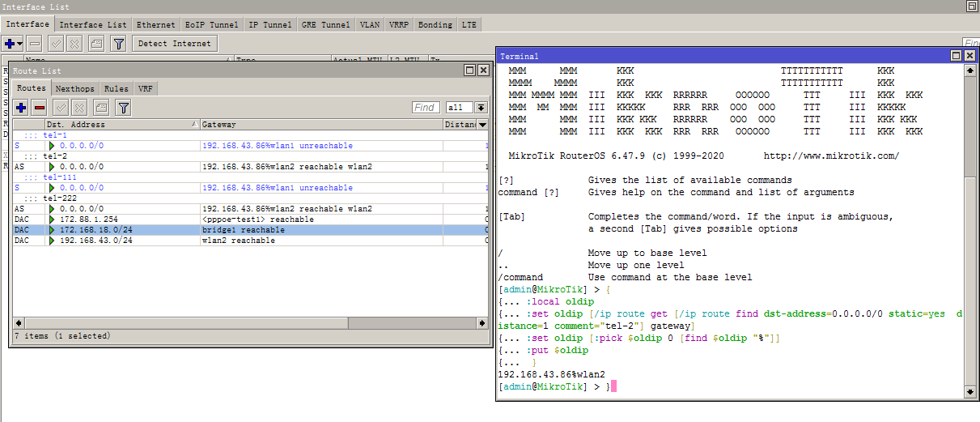Select the route under comment tel-2
This screenshot has height=422, width=980.
(251, 167)
